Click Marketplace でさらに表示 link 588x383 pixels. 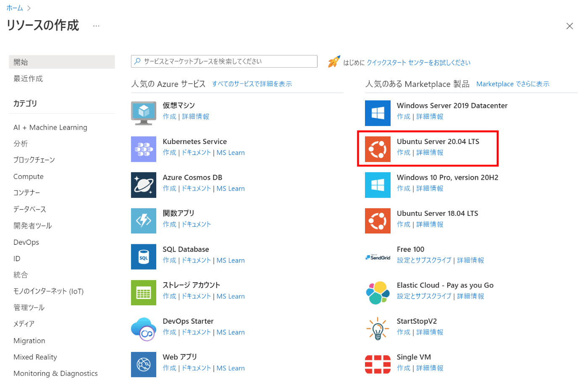[x=513, y=84]
